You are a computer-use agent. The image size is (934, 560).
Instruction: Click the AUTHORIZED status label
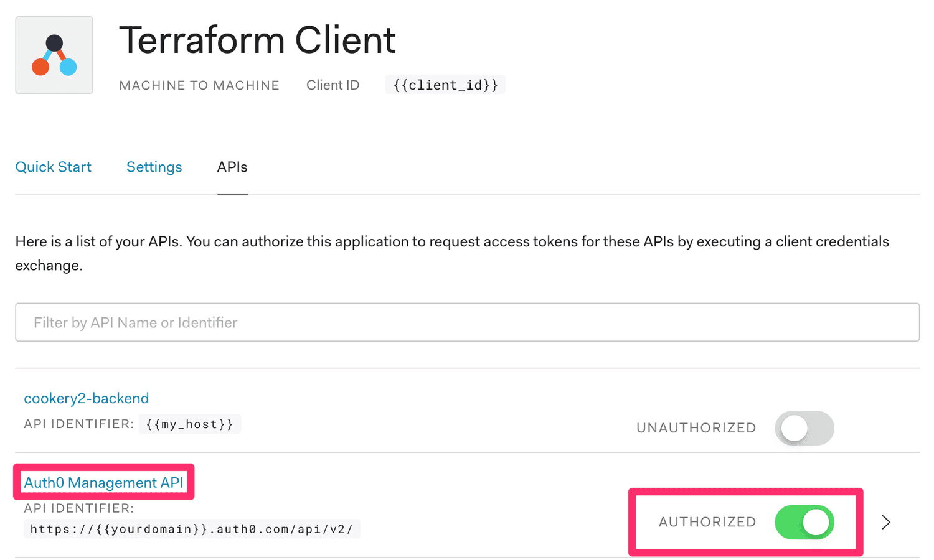tap(707, 522)
